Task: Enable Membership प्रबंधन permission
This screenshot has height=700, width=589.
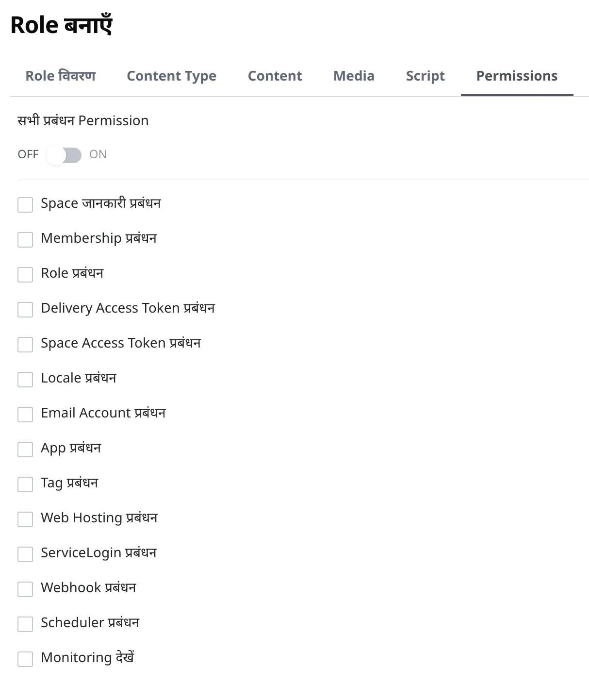Action: click(25, 239)
